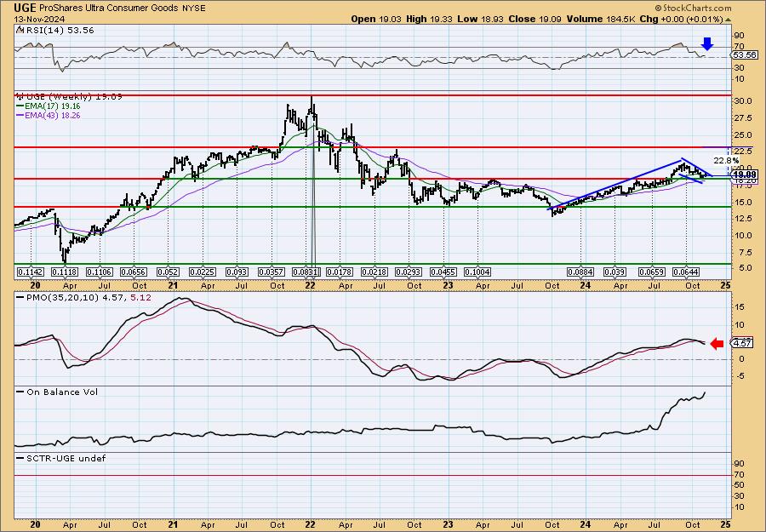This screenshot has width=766, height=532.
Task: Click the UGE (Weekly) 19.09 legend
Action: pos(69,97)
